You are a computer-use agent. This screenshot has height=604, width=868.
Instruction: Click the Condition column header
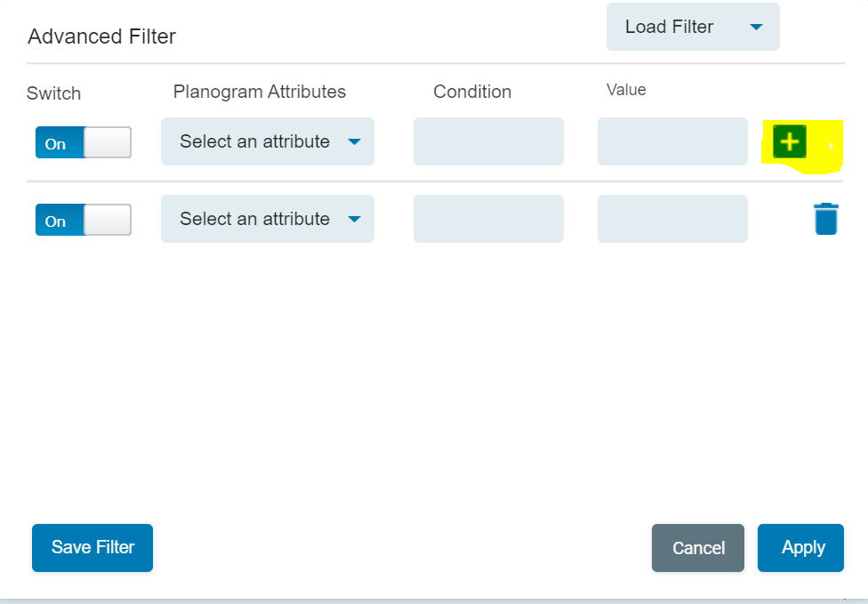click(x=472, y=92)
